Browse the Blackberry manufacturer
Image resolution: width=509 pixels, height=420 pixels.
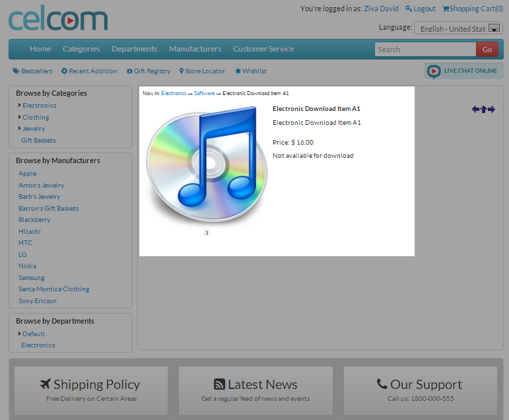(34, 220)
